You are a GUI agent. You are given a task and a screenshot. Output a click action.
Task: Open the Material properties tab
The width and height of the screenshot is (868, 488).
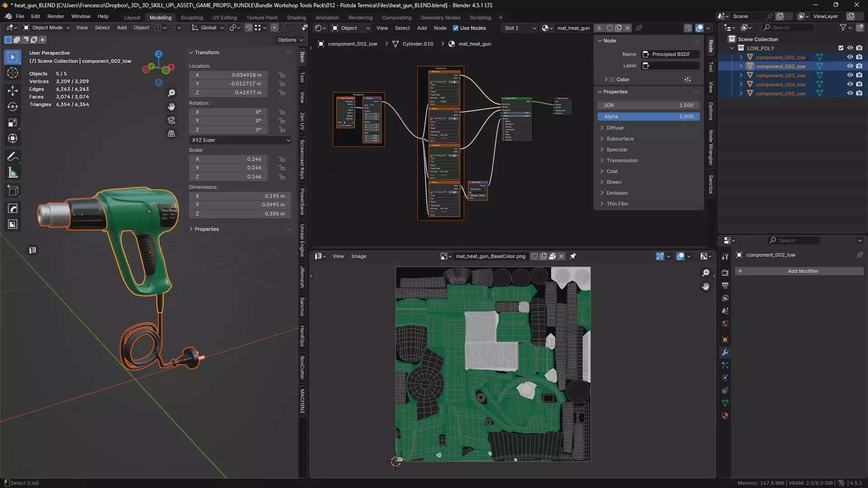click(x=725, y=416)
